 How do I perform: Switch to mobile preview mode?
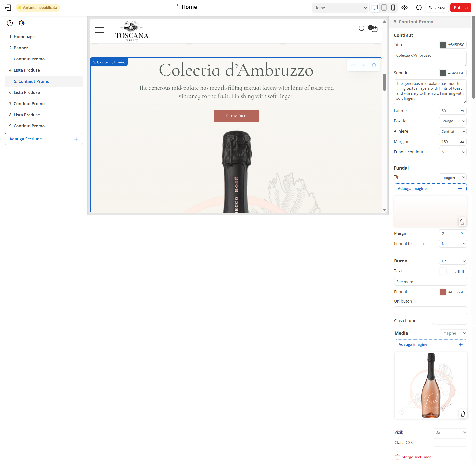click(393, 8)
